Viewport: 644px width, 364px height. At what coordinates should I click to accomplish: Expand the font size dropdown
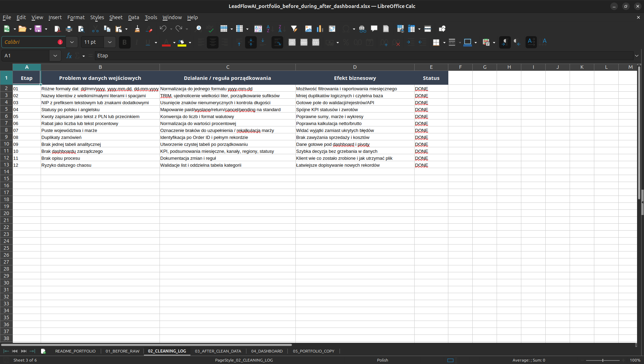[110, 42]
